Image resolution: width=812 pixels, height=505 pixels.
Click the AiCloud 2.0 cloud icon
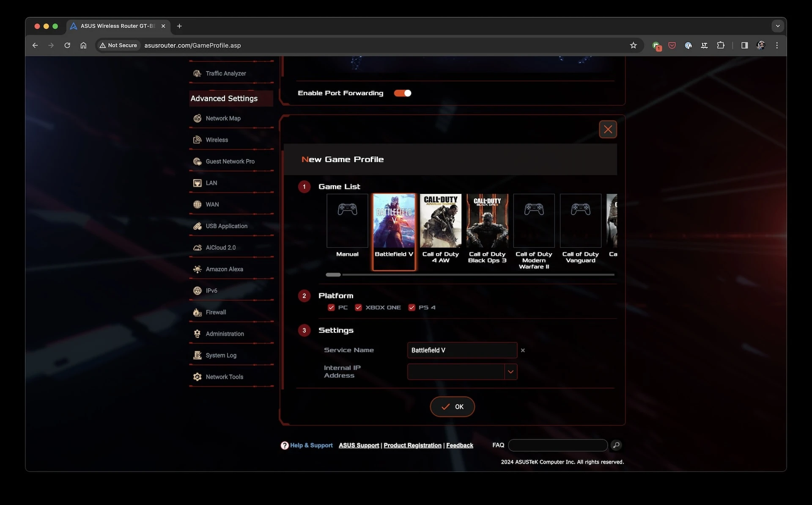[x=197, y=248]
